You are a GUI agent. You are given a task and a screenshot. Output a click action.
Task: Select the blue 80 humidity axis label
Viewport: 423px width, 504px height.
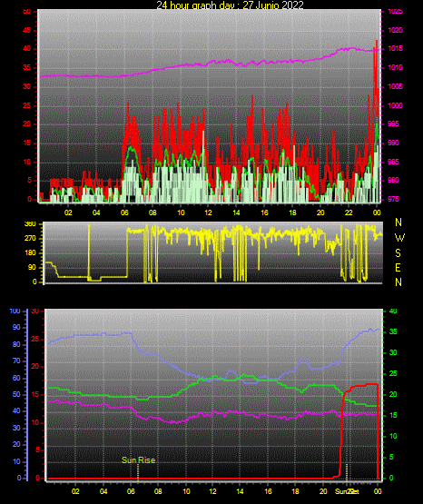tap(16, 344)
